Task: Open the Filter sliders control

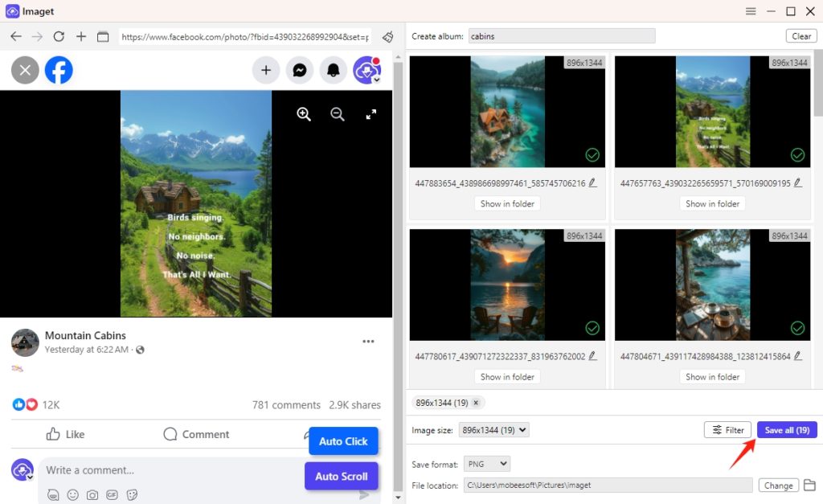Action: coord(727,429)
